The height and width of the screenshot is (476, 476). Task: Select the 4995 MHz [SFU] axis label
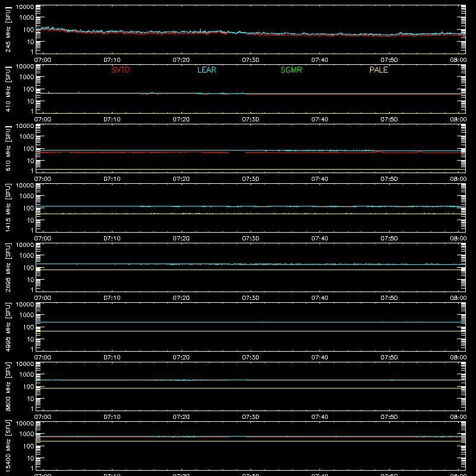(x=8, y=327)
